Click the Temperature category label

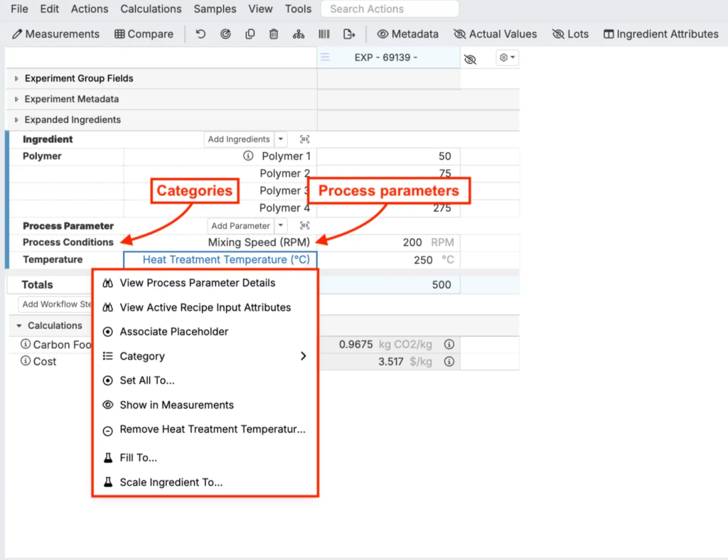(53, 259)
